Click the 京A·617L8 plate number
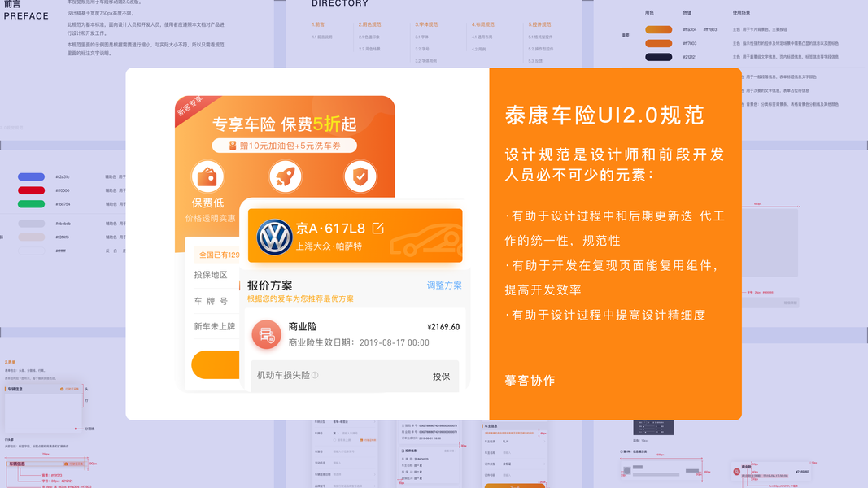Screen dimensions: 868x488 330,228
